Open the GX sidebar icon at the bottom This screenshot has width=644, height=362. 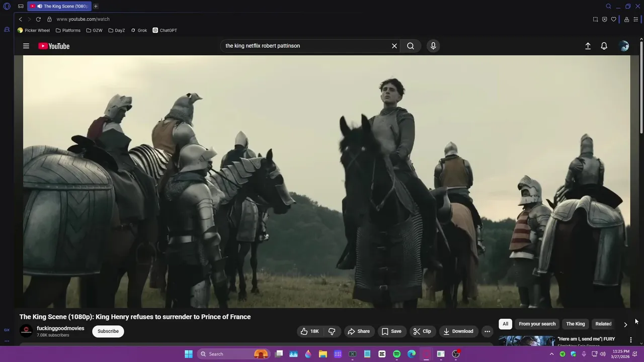[7, 330]
